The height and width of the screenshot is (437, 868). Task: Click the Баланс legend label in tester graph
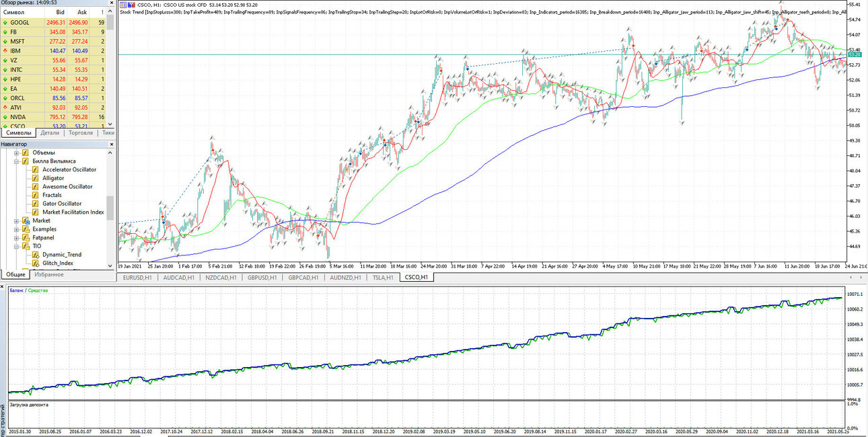pos(17,290)
